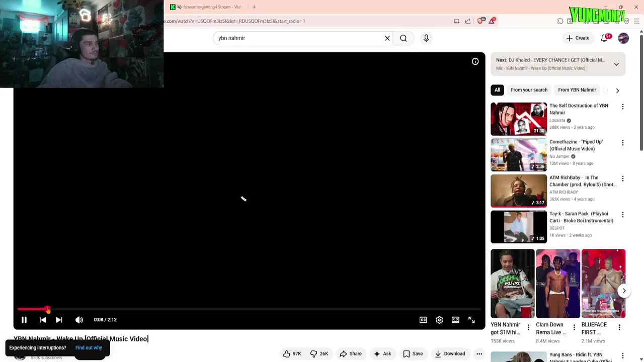Click the install-app icon in address bar
644x362 pixels.
pyautogui.click(x=456, y=21)
